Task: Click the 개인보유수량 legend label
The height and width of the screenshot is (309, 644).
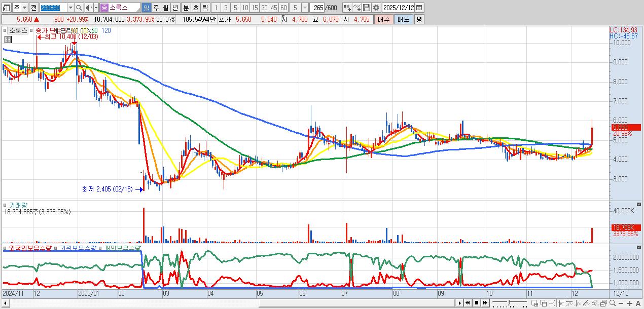Action: (123, 248)
